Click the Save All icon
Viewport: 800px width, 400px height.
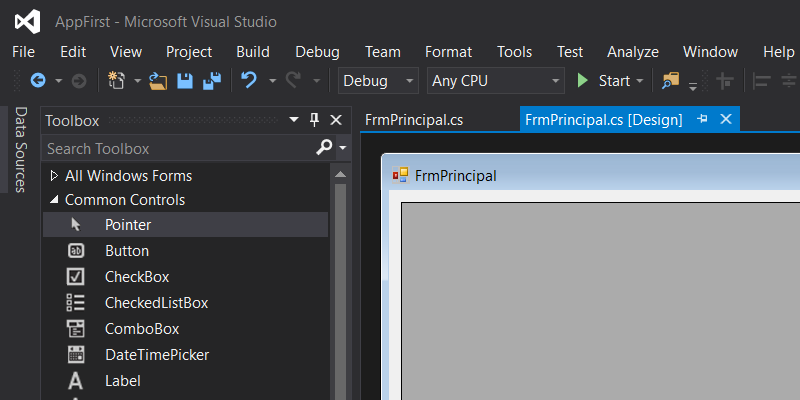coord(212,81)
